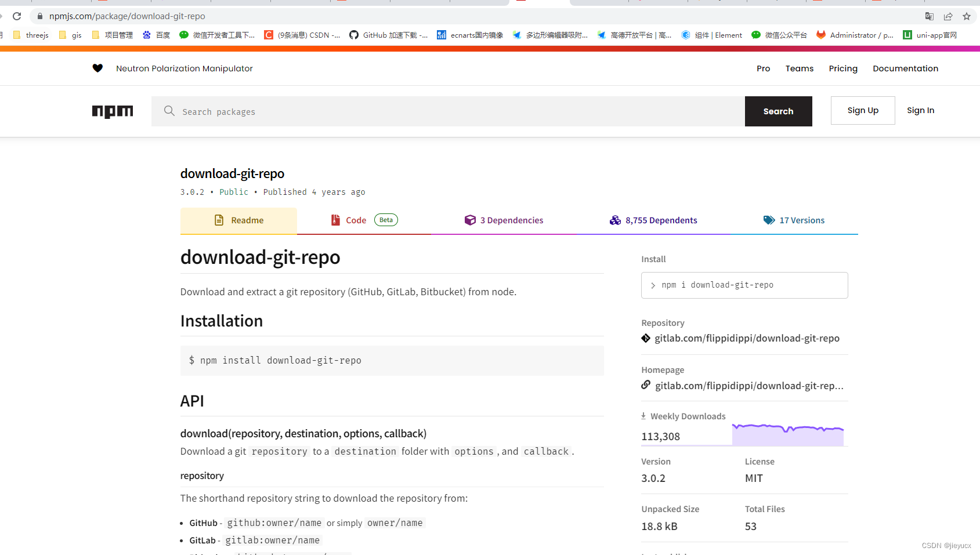Open 项目管理 bookmark folder
980x555 pixels.
pos(113,35)
